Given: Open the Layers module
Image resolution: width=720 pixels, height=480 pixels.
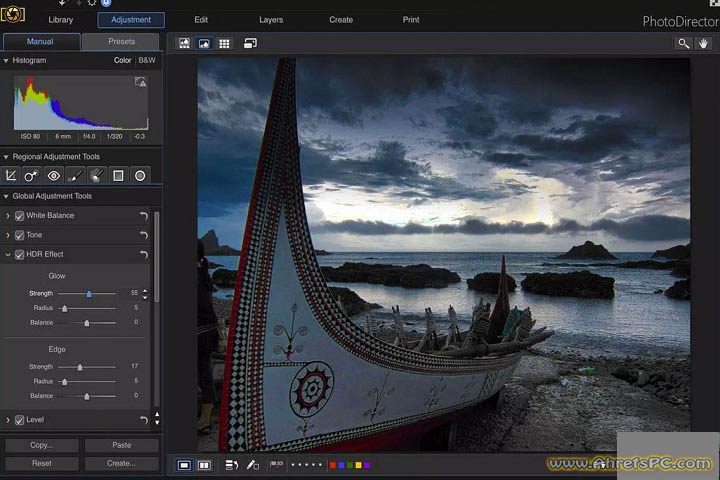Looking at the screenshot, I should [x=271, y=20].
